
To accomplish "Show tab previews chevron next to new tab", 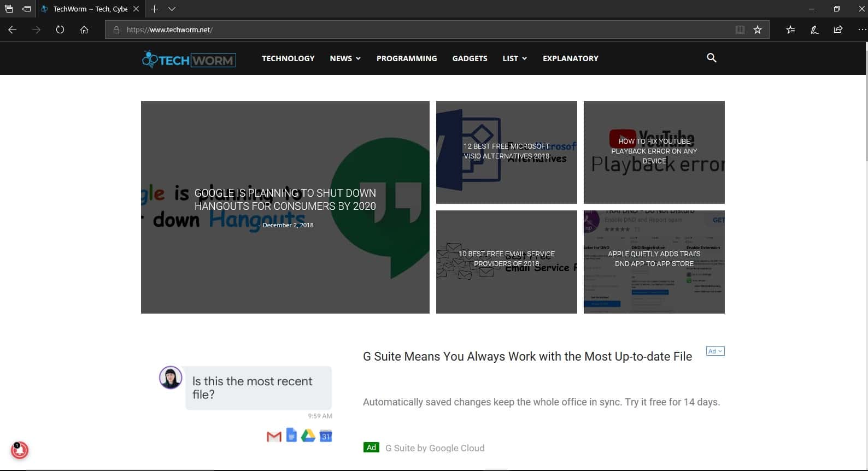I will (172, 9).
